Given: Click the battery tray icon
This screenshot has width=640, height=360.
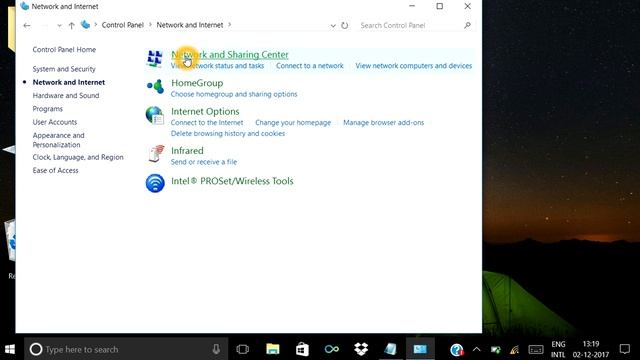Looking at the screenshot, I should 496,350.
